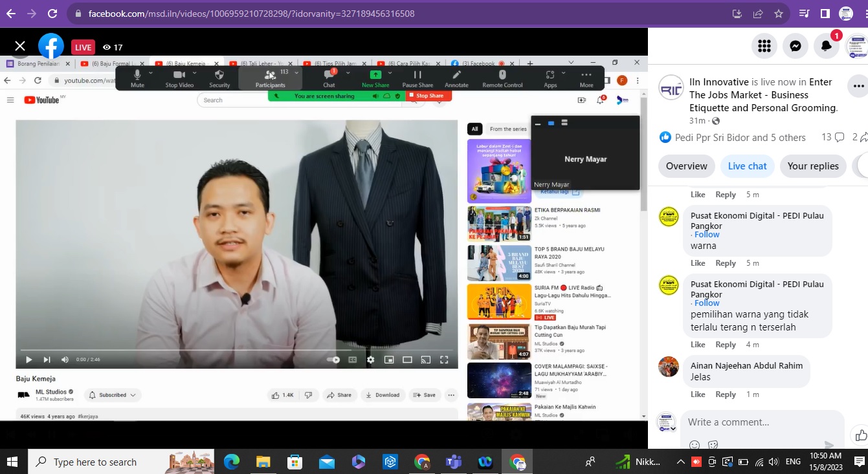The image size is (868, 474).
Task: Like Ainan Najeehan's comment
Action: [698, 394]
